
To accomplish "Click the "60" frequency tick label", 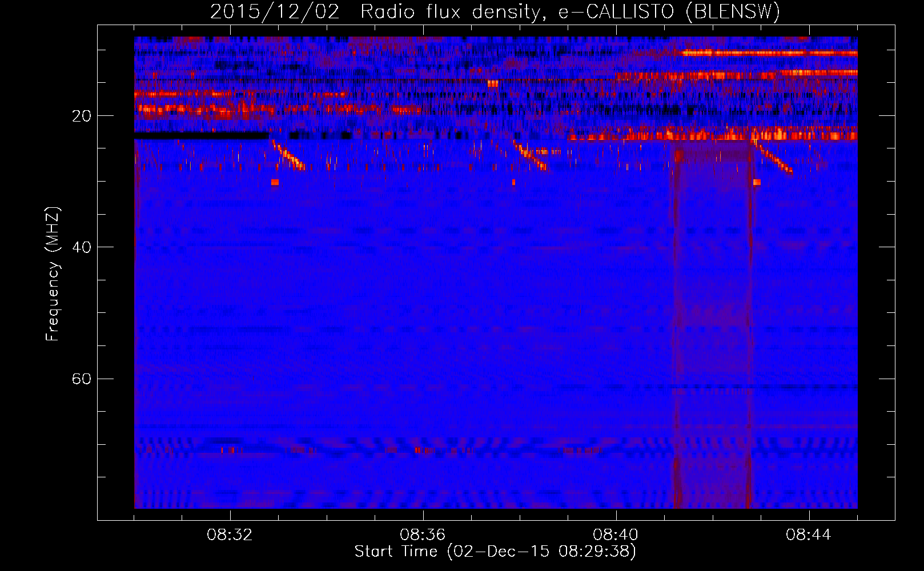I will (82, 379).
